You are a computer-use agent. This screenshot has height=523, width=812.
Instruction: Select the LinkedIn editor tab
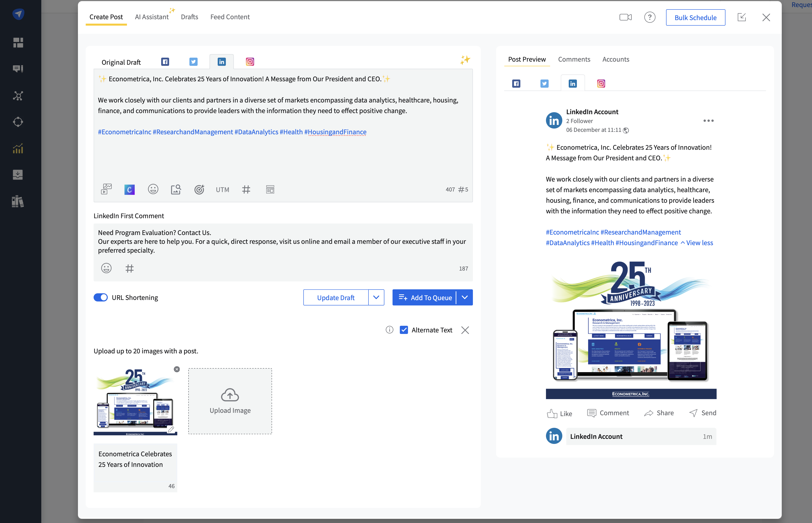pyautogui.click(x=222, y=61)
